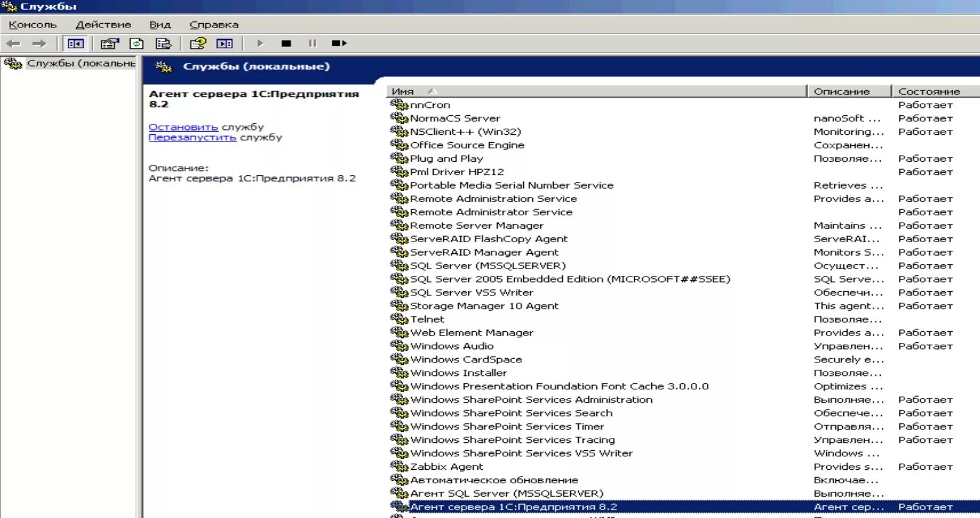
Task: Select Remote Server Manager row
Action: pyautogui.click(x=683, y=225)
